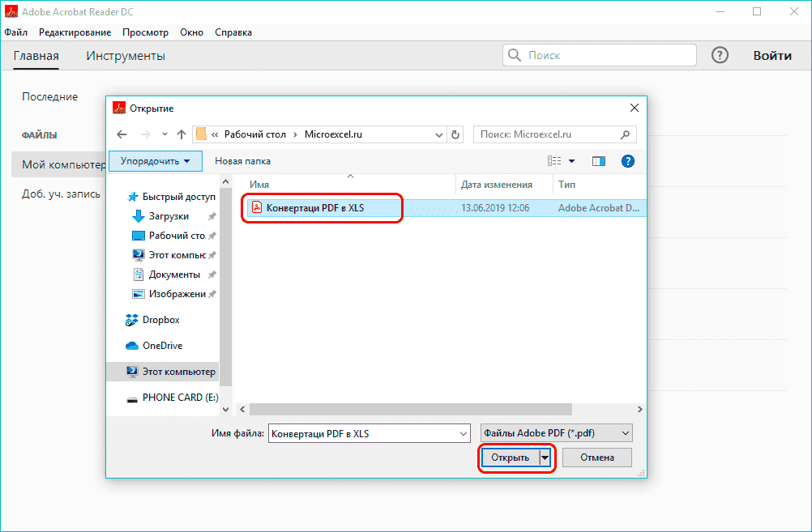Click the search magnifier in dialog
The width and height of the screenshot is (812, 532).
[625, 134]
